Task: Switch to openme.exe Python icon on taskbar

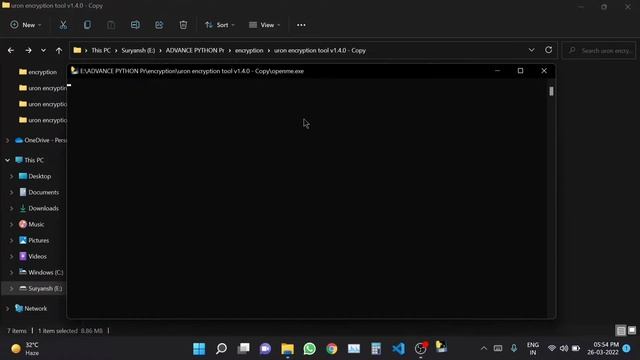Action: [x=441, y=347]
